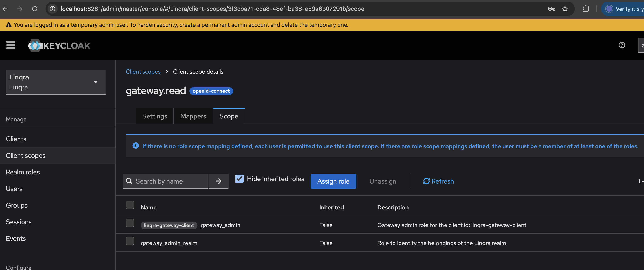Click the Keycloak logo
The image size is (644, 270).
[x=59, y=45]
